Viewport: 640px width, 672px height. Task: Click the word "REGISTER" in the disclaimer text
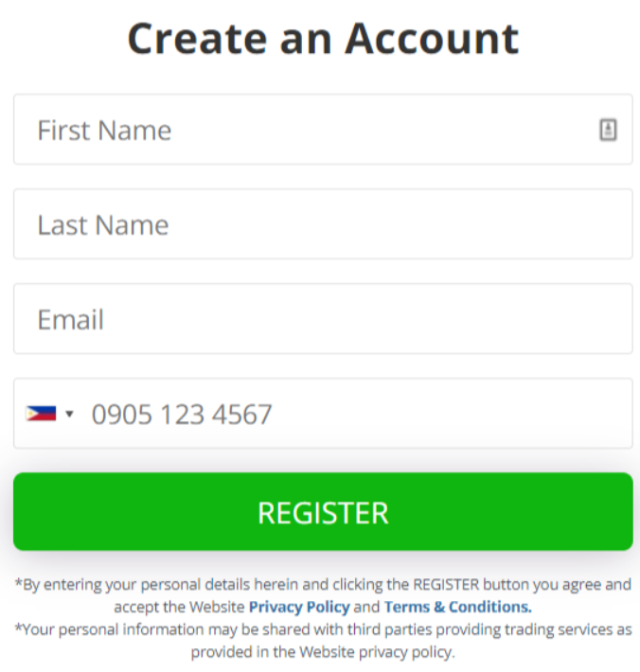click(x=446, y=585)
